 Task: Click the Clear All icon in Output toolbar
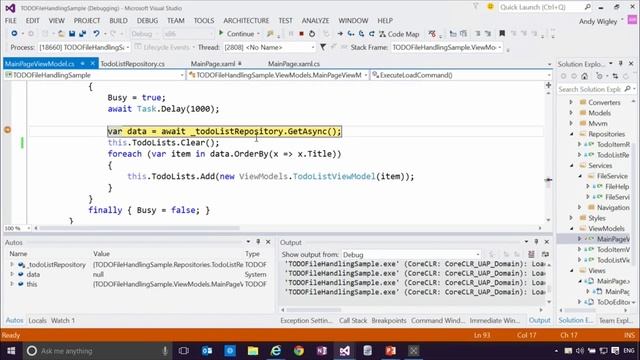coord(531,254)
